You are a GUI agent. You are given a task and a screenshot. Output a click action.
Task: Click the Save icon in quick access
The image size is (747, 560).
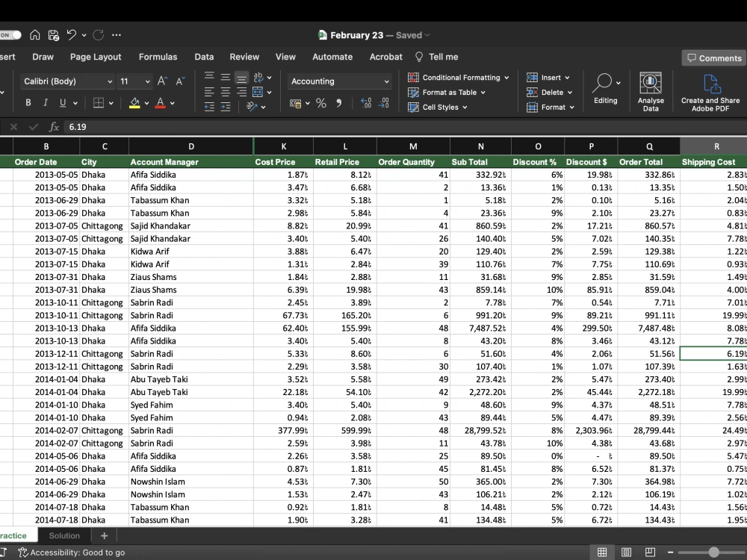click(53, 35)
